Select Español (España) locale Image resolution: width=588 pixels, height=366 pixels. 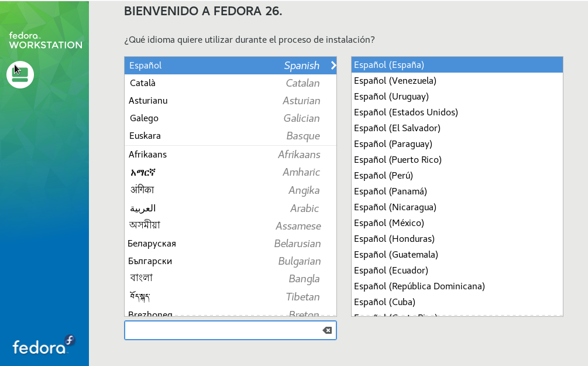456,65
